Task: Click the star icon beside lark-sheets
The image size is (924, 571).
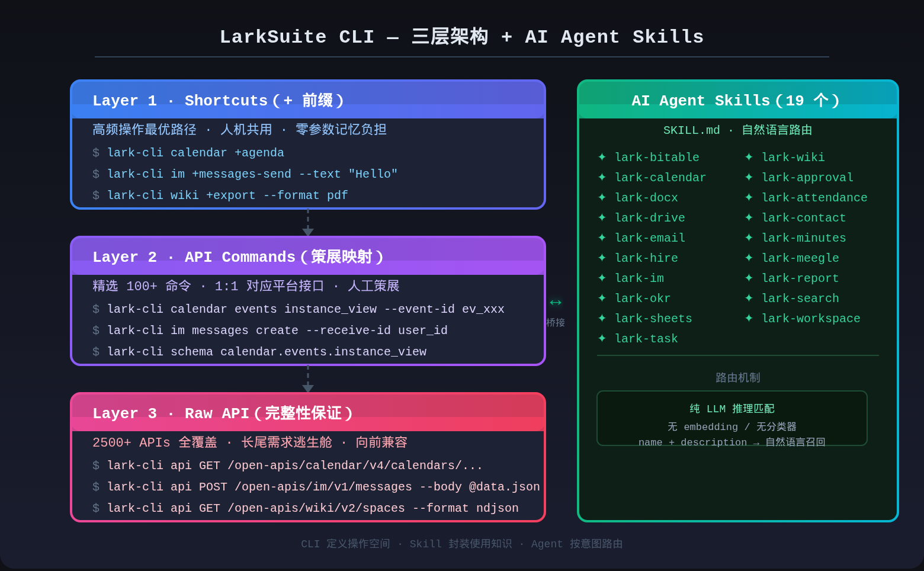Action: [602, 318]
